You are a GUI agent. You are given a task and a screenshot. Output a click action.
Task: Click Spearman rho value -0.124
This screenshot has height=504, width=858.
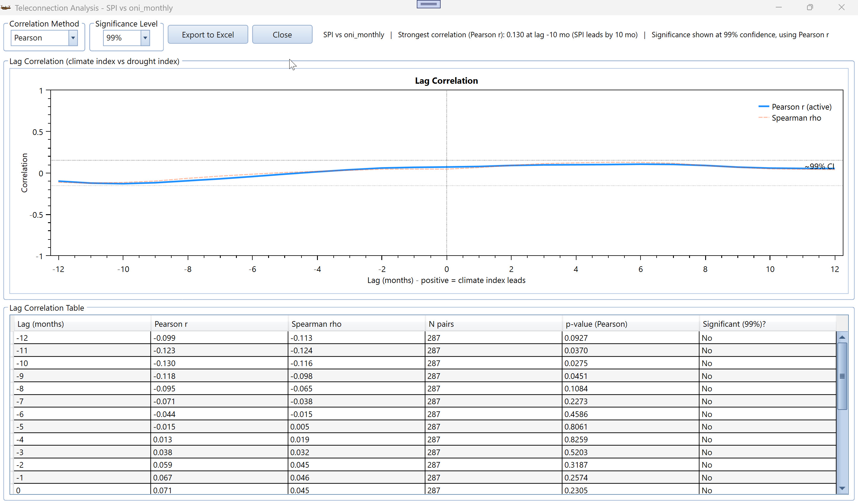click(357, 350)
